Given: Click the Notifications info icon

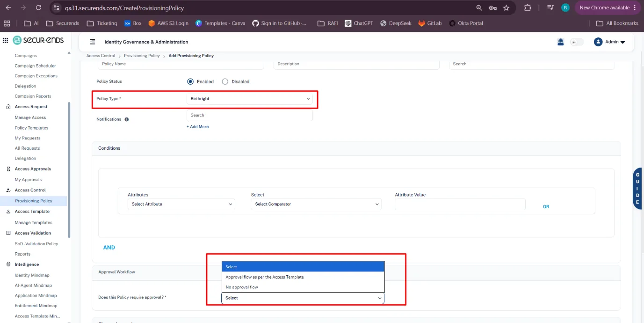Looking at the screenshot, I should coord(127,119).
